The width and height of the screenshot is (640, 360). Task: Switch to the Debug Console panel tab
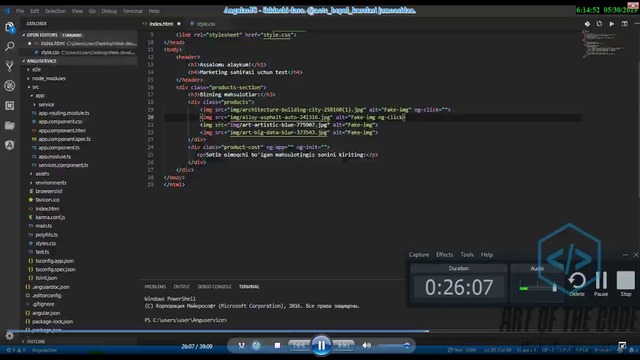pyautogui.click(x=214, y=287)
